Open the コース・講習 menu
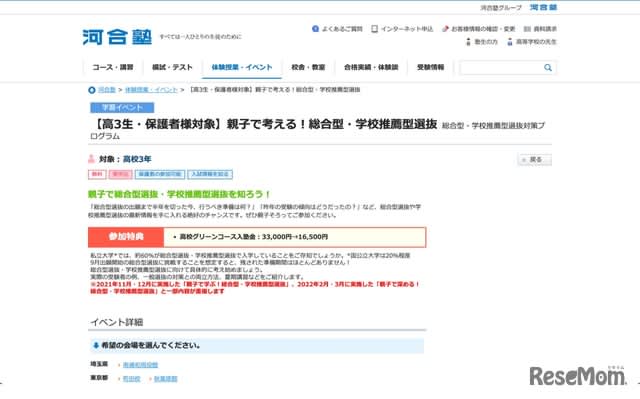640x399 pixels. [x=113, y=67]
